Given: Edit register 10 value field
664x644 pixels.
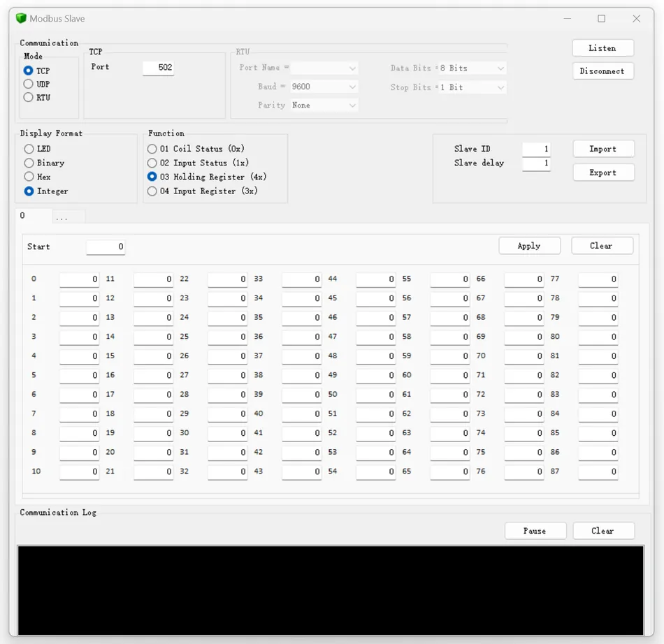Looking at the screenshot, I should 79,471.
